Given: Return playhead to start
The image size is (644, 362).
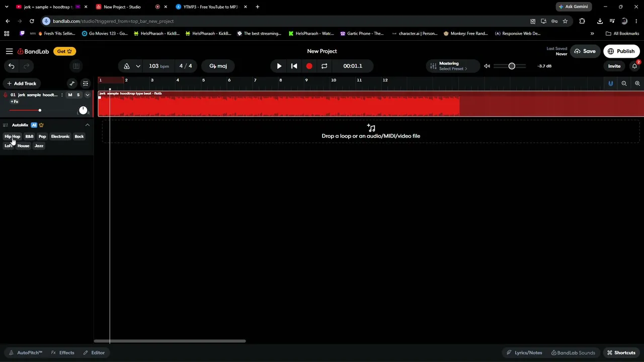Looking at the screenshot, I should point(294,66).
